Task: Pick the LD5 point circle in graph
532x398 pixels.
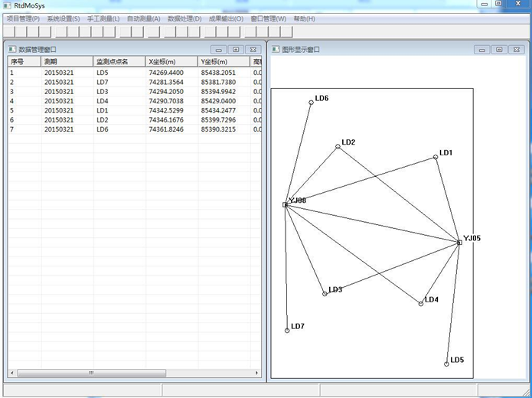Action: 446,364
